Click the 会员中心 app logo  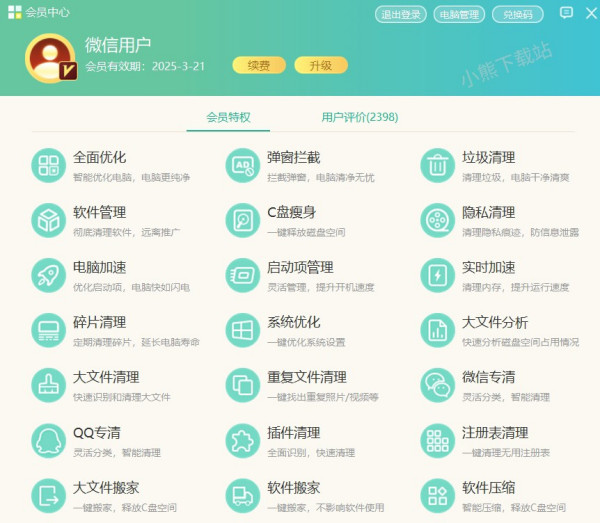tap(15, 12)
